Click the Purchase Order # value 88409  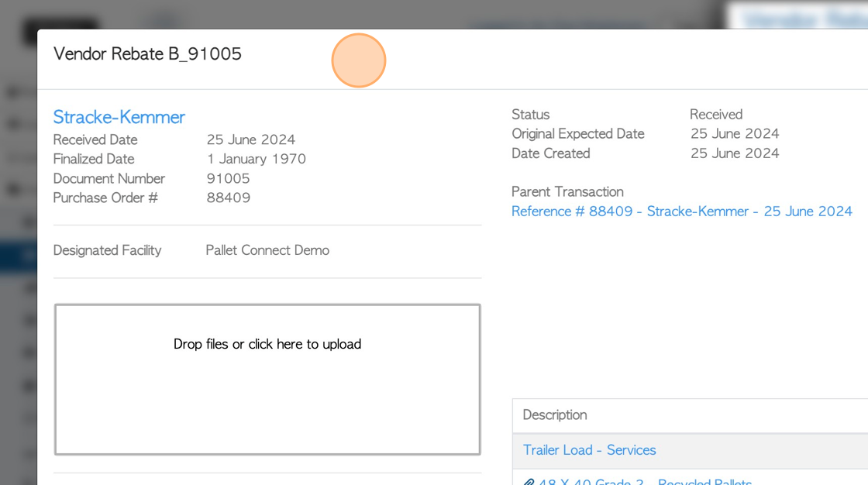(x=228, y=198)
